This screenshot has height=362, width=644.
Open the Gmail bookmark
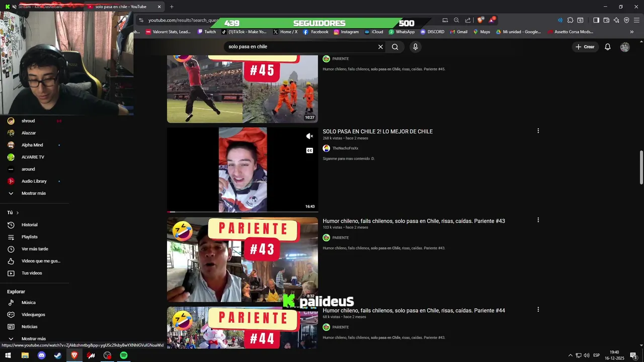tap(458, 32)
